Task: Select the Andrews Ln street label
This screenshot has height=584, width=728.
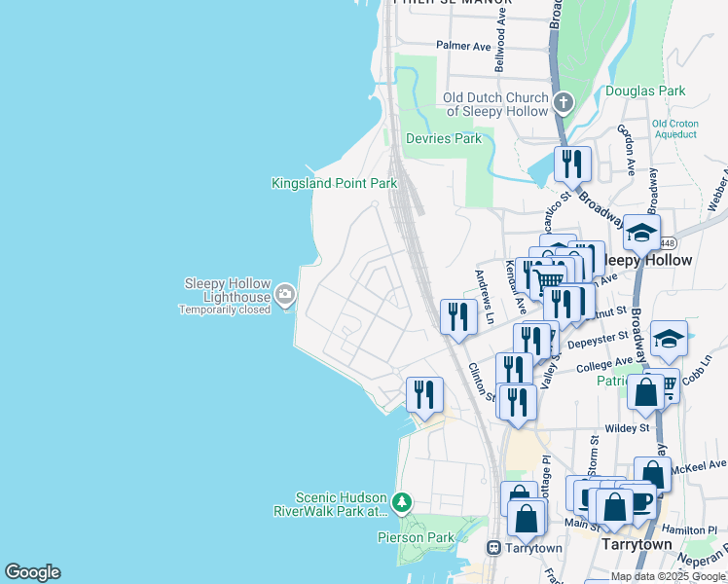Action: click(485, 297)
